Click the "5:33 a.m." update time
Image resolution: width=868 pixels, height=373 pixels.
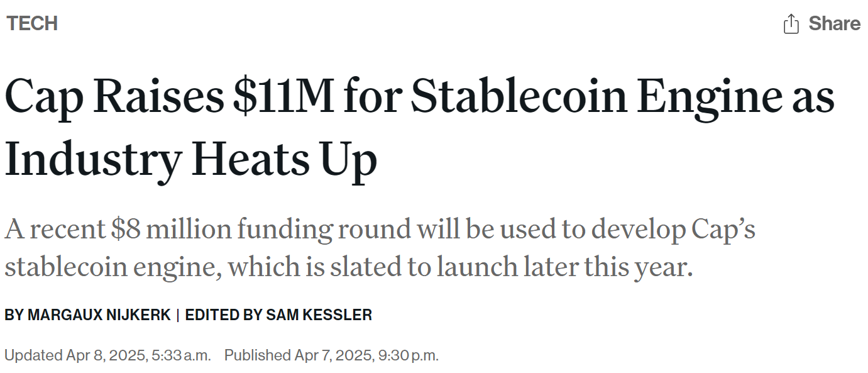tap(181, 355)
